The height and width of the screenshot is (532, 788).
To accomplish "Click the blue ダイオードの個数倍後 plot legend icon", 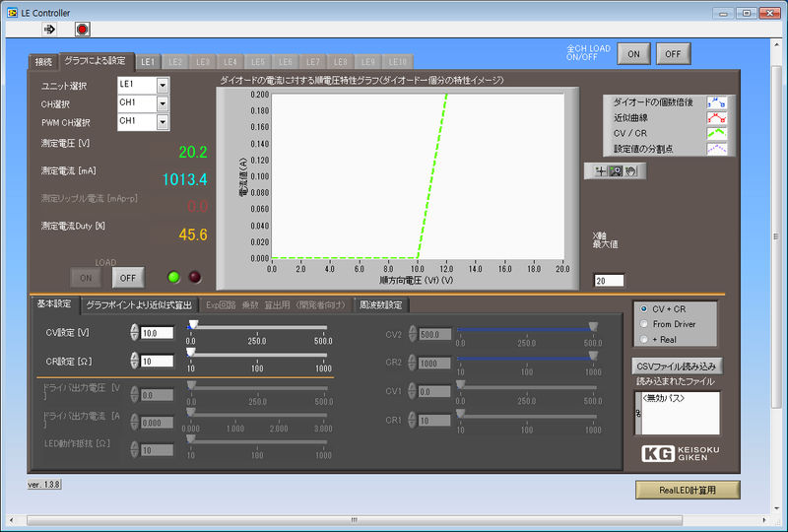I will click(716, 102).
